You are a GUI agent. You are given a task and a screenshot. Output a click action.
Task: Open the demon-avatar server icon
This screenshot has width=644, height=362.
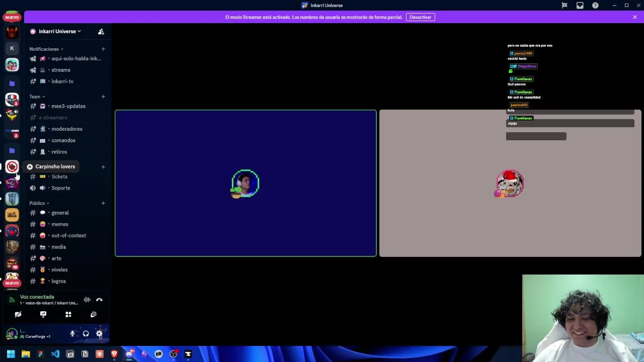coord(12,32)
